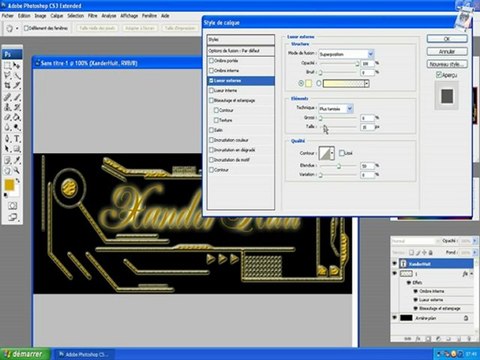
Task: Open the Affichage menu
Action: point(129,16)
